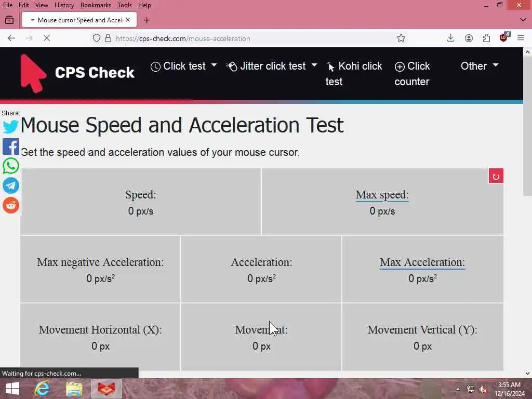Show hidden tray icons arrow
The width and height of the screenshot is (532, 399).
click(x=458, y=389)
